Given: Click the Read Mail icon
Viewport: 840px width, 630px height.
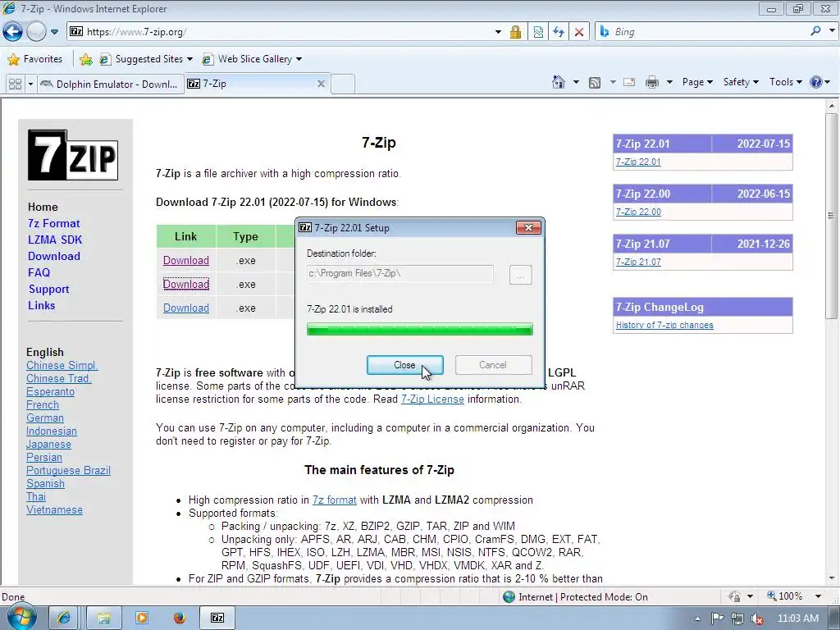Looking at the screenshot, I should pos(629,82).
